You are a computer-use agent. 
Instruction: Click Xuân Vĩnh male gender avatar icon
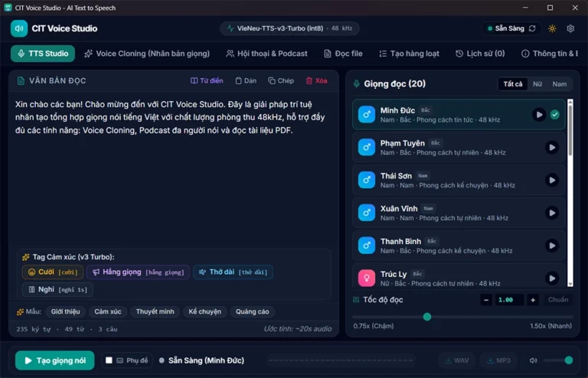(367, 213)
